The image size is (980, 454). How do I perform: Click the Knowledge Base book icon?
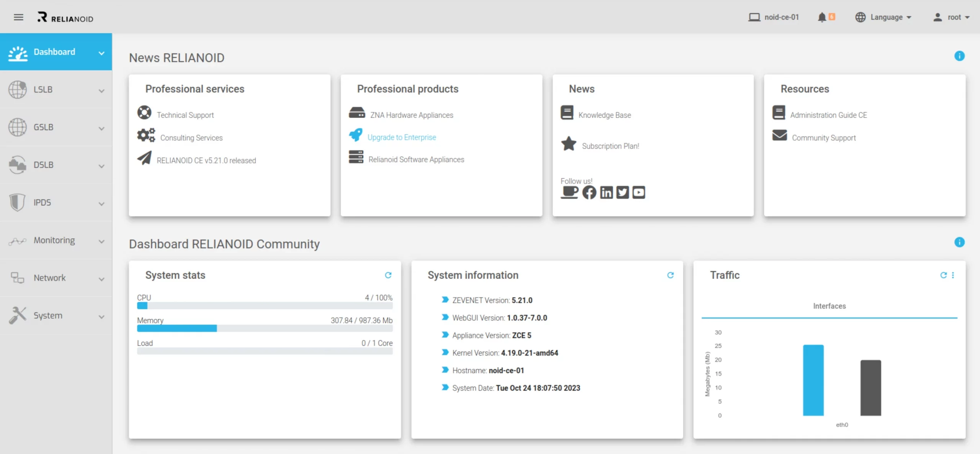[x=567, y=113]
